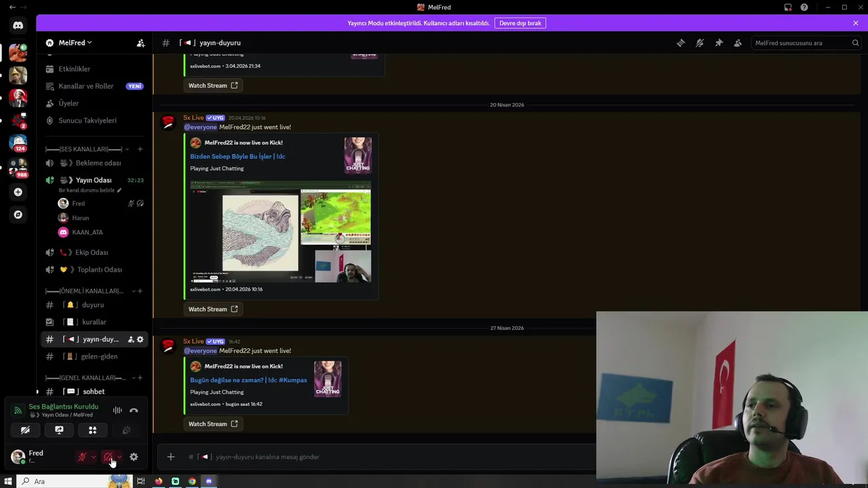The width and height of the screenshot is (868, 488).
Task: Open Task View in Windows taskbar
Action: click(x=141, y=481)
